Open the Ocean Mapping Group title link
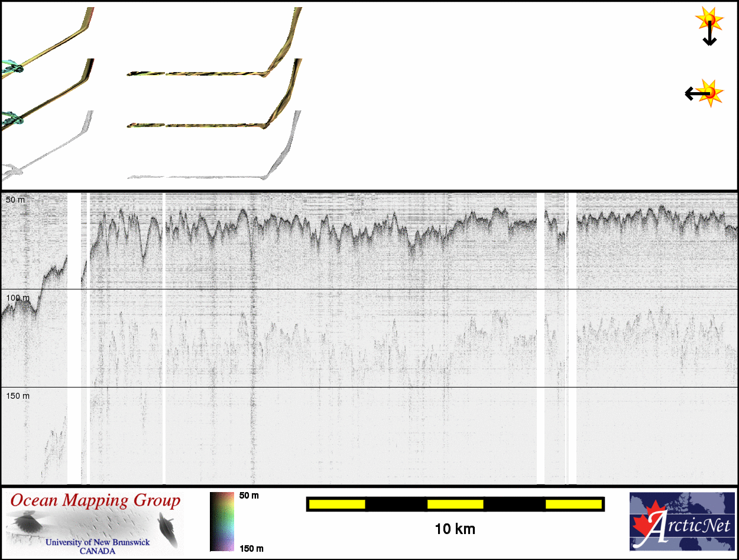This screenshot has width=739, height=560. (95, 502)
